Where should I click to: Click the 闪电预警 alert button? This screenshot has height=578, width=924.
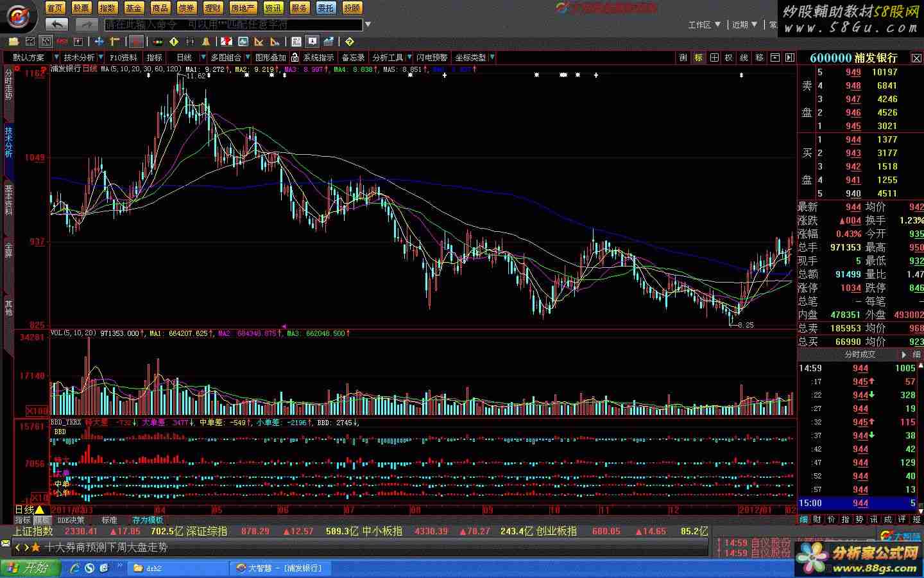click(x=432, y=58)
